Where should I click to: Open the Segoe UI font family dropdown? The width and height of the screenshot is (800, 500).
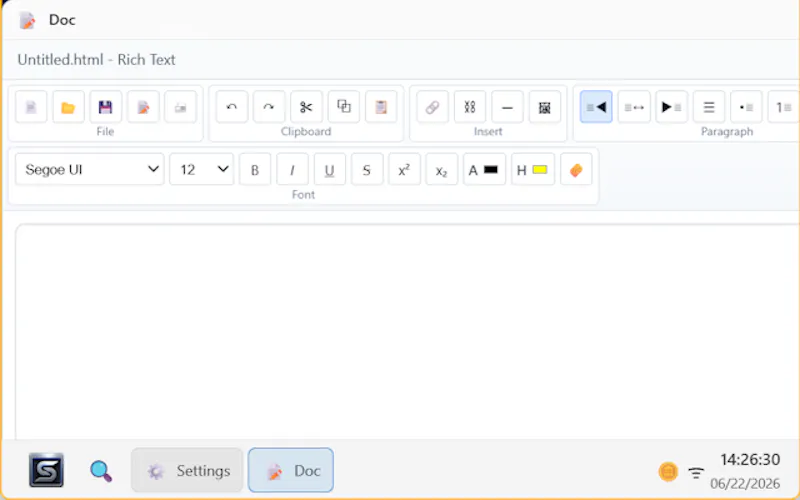coord(90,169)
